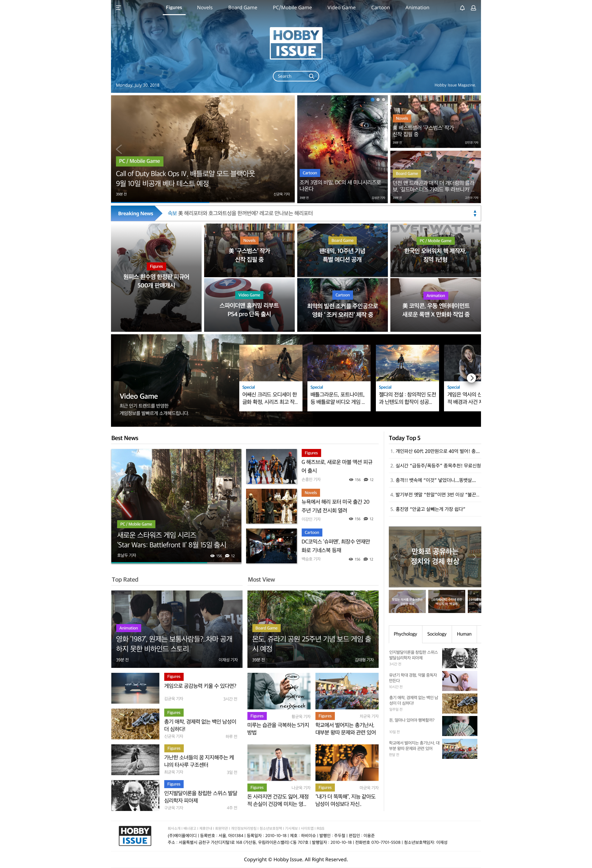Click view eye icon on Star Wars Battlefront card
The image size is (592, 868).
(x=212, y=556)
